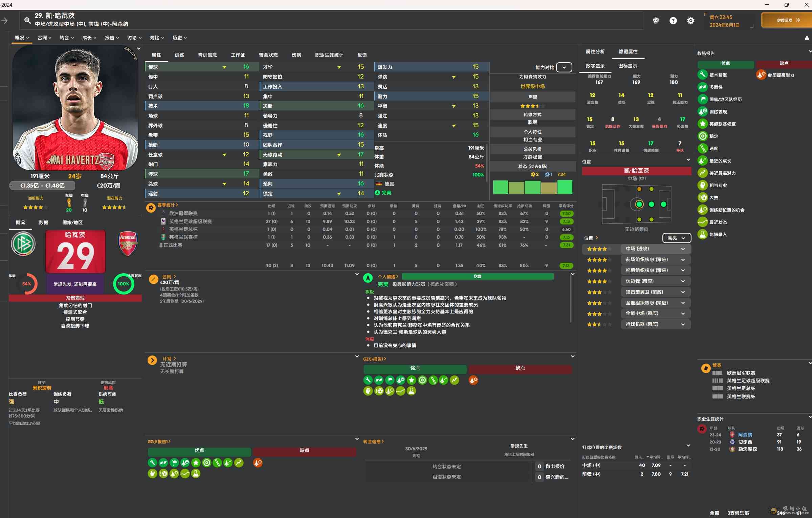The width and height of the screenshot is (812, 518).
Task: Click the 赛季统计 orange ball icon
Action: [x=151, y=208]
